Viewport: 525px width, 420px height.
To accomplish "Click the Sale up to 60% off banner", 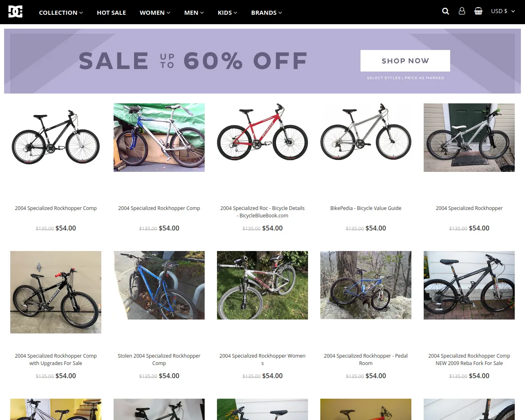I will point(262,61).
